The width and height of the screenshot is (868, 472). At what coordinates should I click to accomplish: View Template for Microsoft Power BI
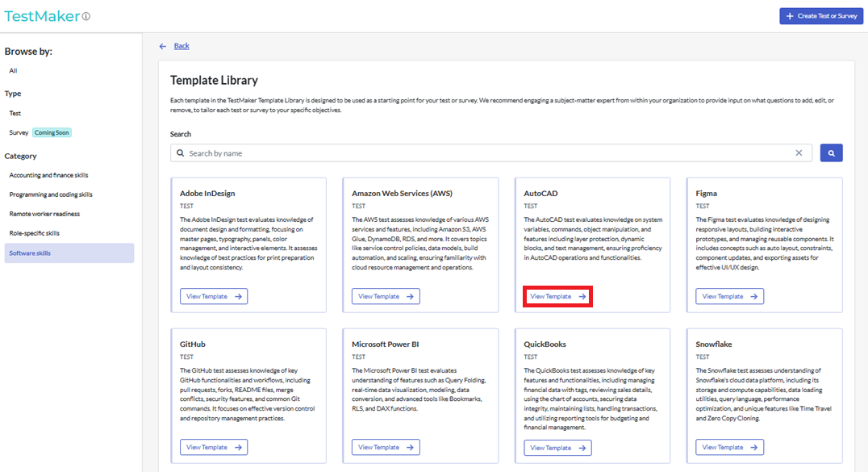[x=386, y=447]
